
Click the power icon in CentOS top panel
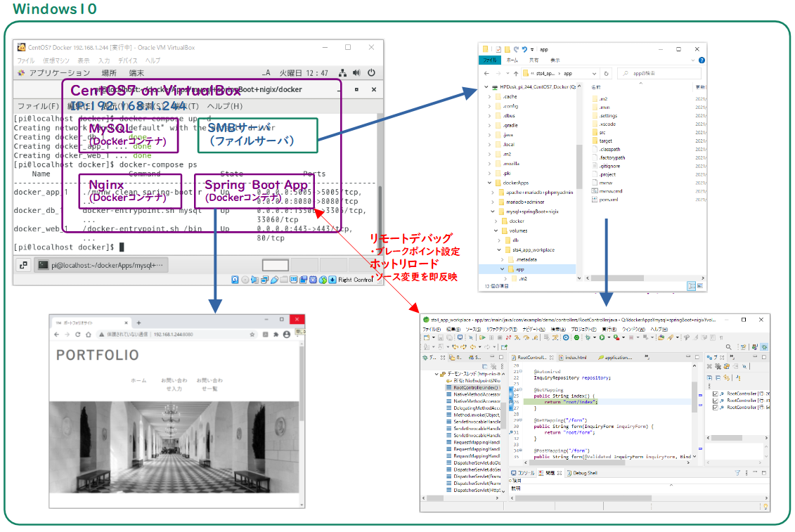coord(371,73)
